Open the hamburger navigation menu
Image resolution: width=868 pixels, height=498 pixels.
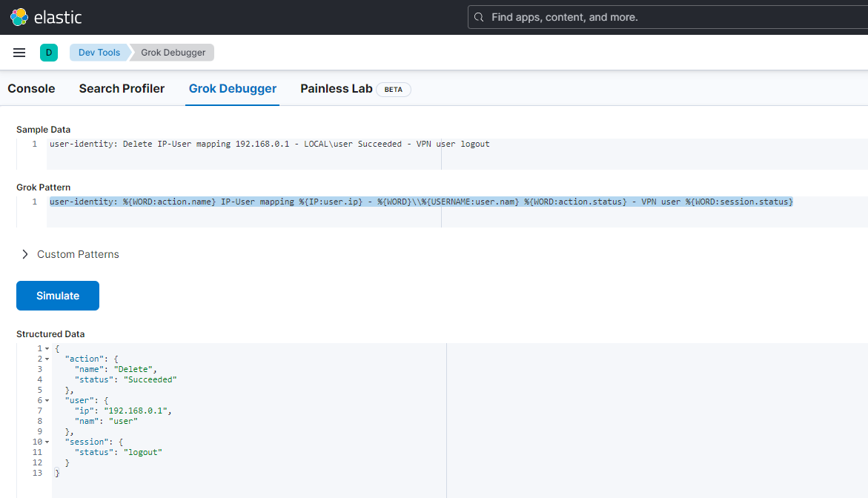point(19,53)
